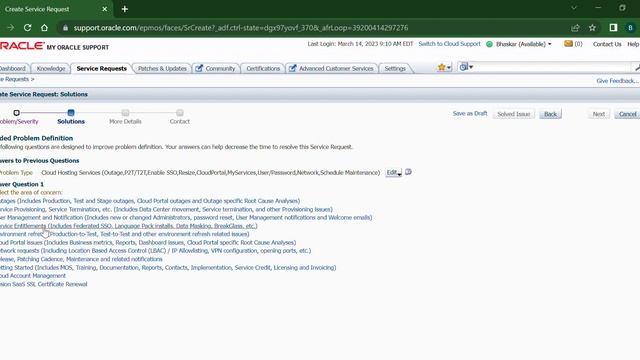The width and height of the screenshot is (640, 360).
Task: Open the recent items clock dropdown
Action: pyautogui.click(x=466, y=67)
